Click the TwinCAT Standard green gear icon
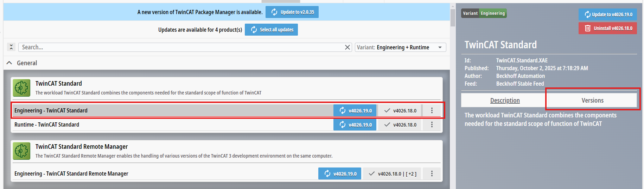This screenshot has height=189, width=644. (x=21, y=88)
